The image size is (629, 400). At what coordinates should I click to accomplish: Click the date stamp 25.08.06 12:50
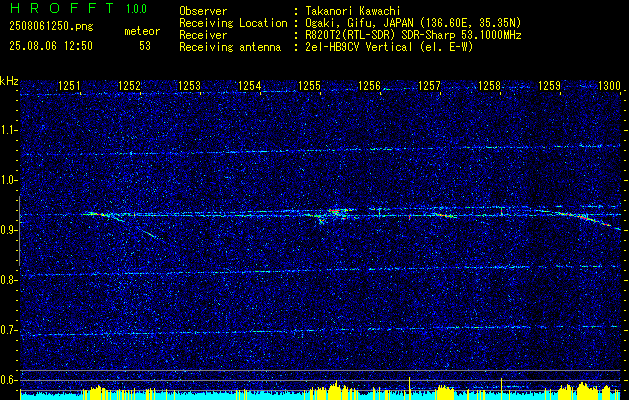click(51, 46)
